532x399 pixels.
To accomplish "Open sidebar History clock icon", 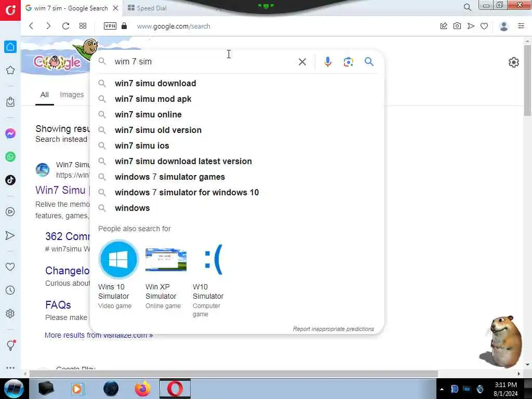I will [10, 290].
